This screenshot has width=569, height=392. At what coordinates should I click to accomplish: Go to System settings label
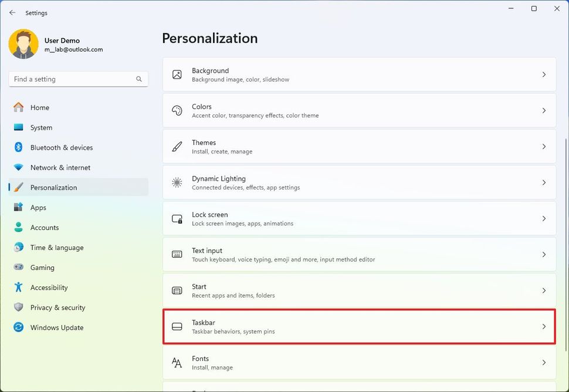(42, 127)
